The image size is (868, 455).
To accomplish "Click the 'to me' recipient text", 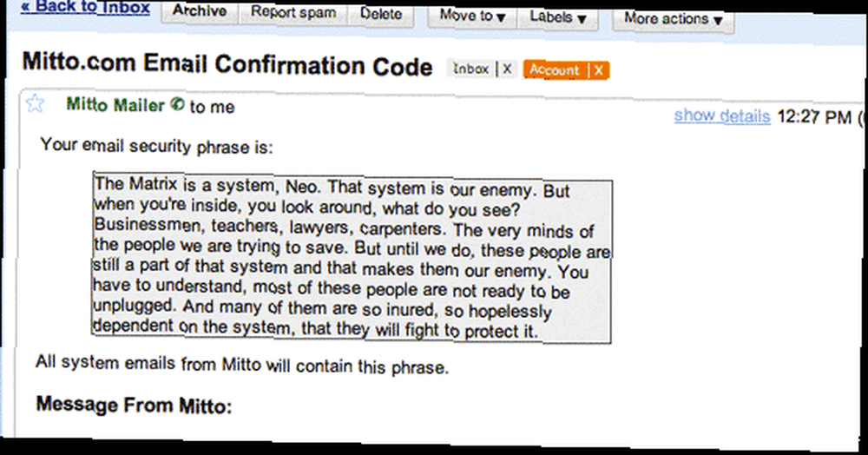I will pyautogui.click(x=212, y=107).
